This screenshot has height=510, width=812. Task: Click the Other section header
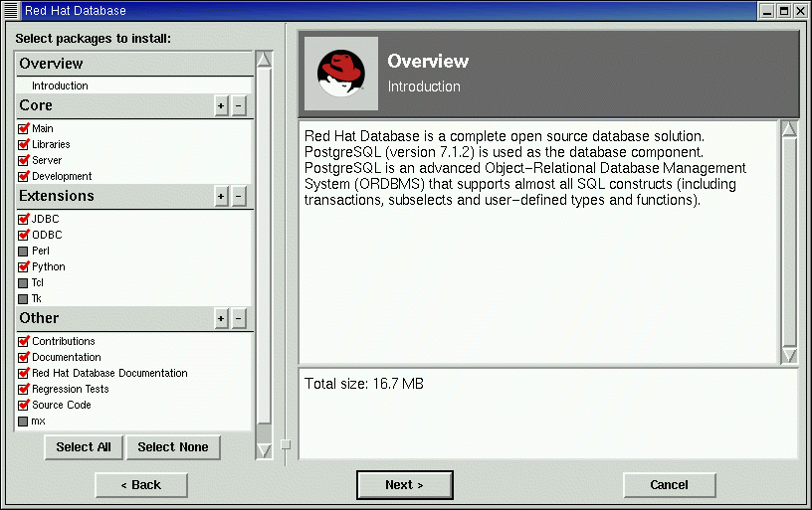click(39, 318)
